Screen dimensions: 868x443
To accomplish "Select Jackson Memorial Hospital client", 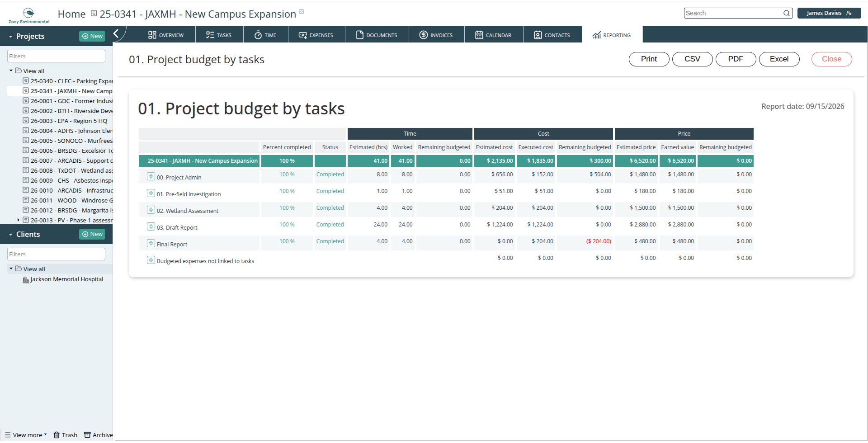I will (x=63, y=279).
